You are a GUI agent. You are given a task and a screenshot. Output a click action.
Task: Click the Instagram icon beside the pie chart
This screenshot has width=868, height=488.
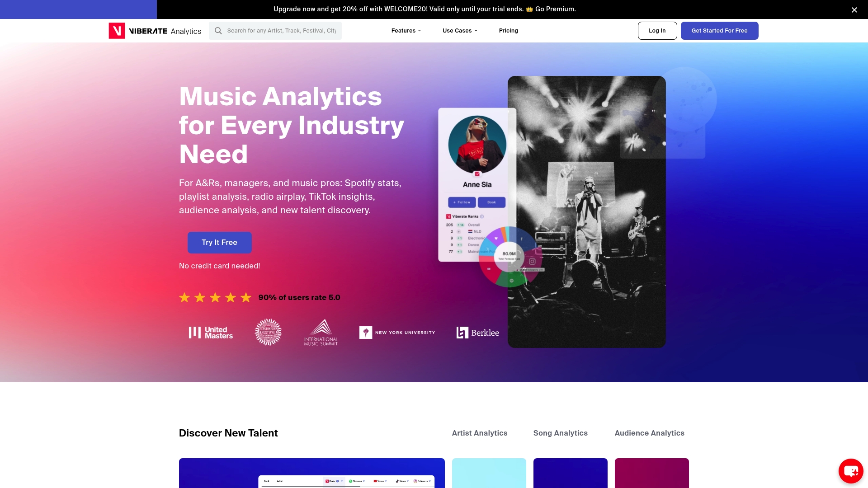pyautogui.click(x=532, y=262)
